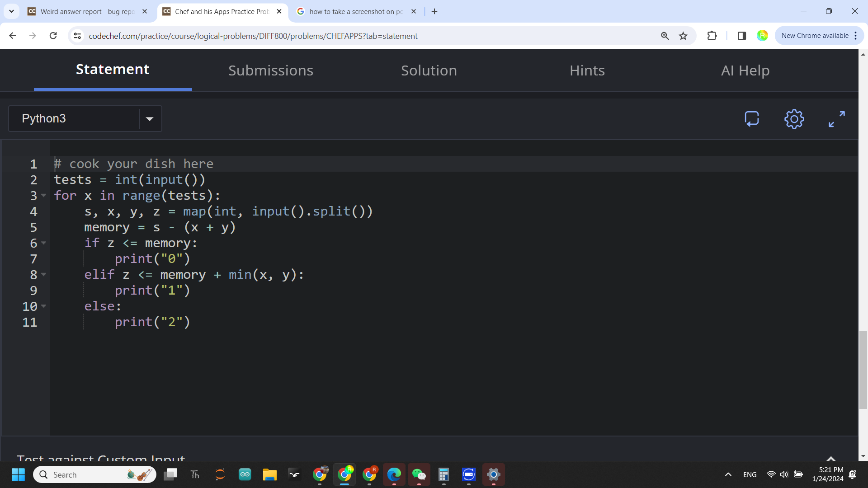
Task: Reset the code editor using the reset icon
Action: (x=752, y=119)
